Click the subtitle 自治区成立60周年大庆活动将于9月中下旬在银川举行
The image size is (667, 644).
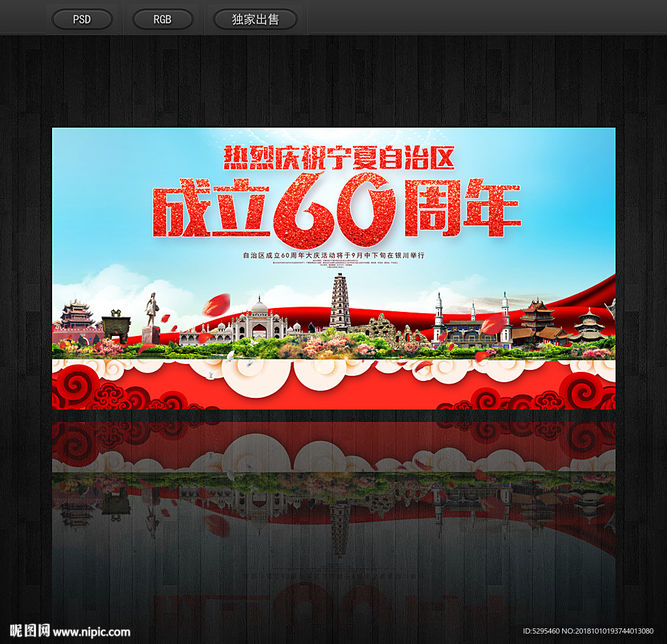333,255
